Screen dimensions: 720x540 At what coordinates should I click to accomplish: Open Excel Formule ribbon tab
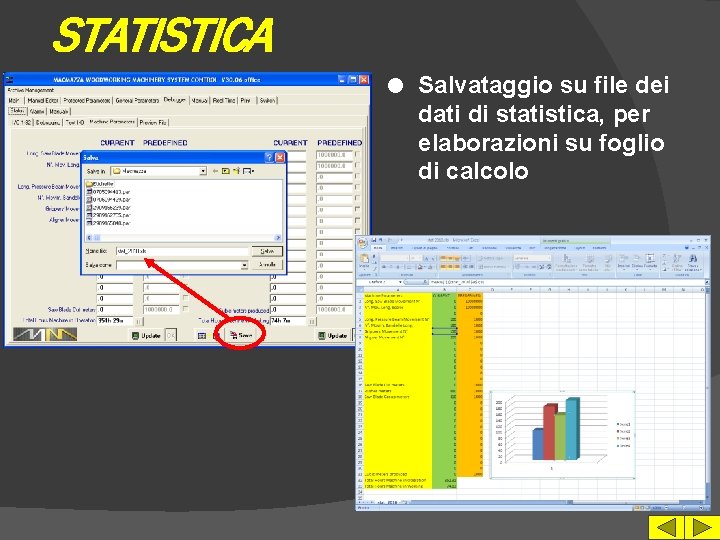coord(453,248)
